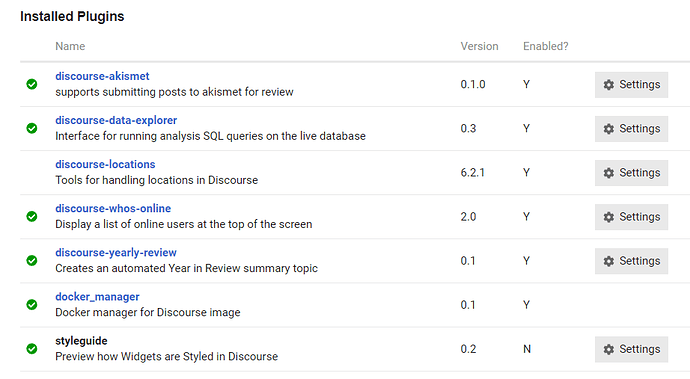Open Settings for discourse-data-explorer plugin

click(x=631, y=129)
